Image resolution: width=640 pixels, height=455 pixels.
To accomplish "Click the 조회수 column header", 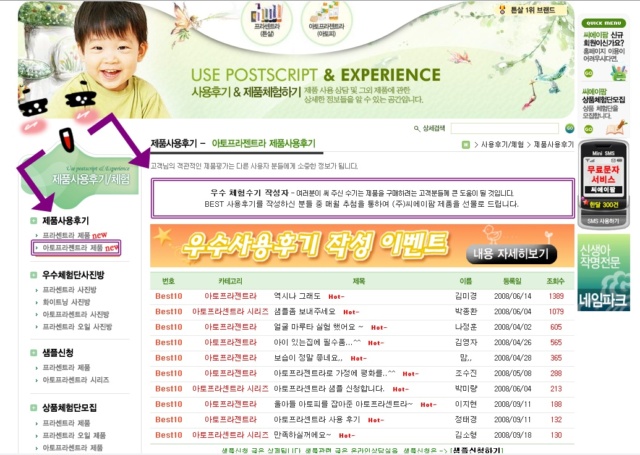I will coord(555,281).
